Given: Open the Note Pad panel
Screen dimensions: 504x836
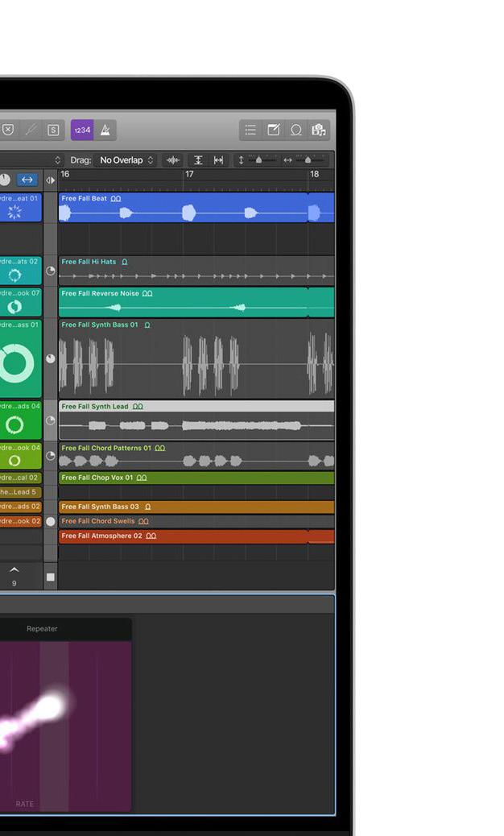Looking at the screenshot, I should pyautogui.click(x=273, y=130).
